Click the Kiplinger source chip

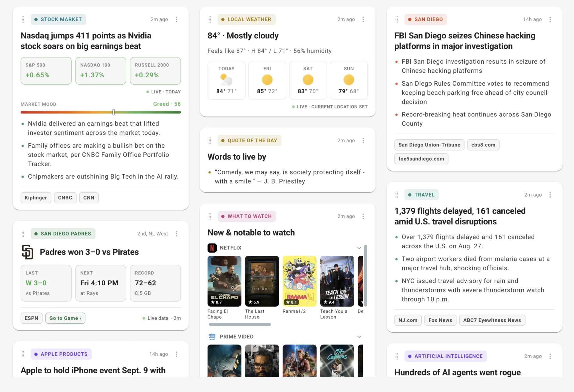[36, 198]
